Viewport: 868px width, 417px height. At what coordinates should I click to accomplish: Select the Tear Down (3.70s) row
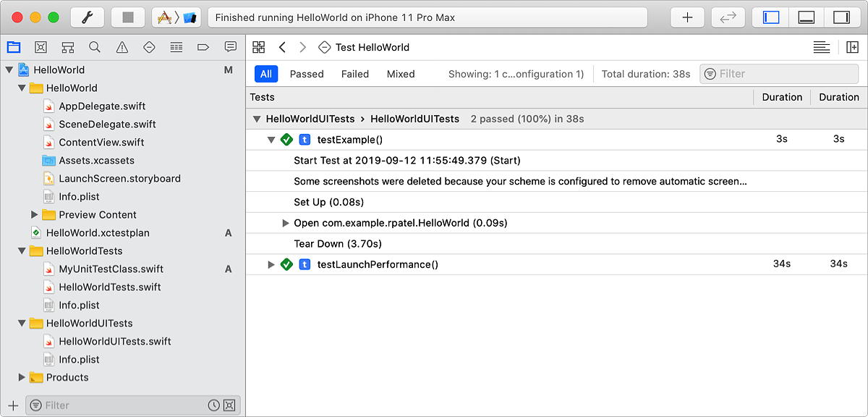[557, 244]
